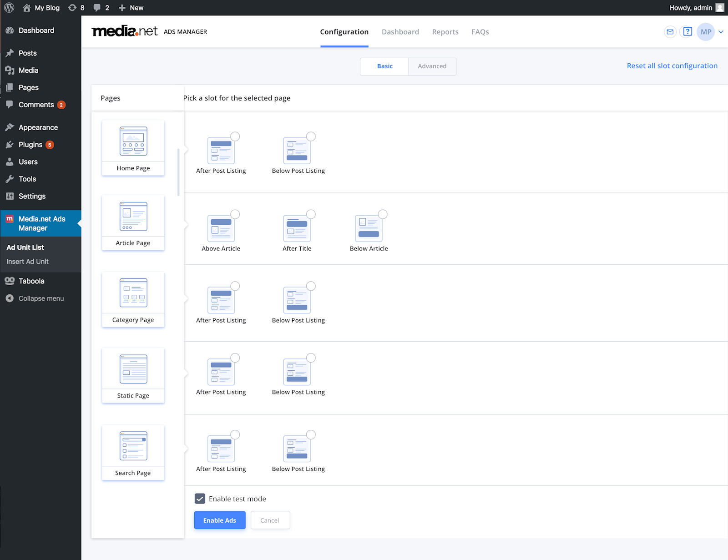Select the Basic configuration mode
This screenshot has width=728, height=560.
(x=384, y=66)
